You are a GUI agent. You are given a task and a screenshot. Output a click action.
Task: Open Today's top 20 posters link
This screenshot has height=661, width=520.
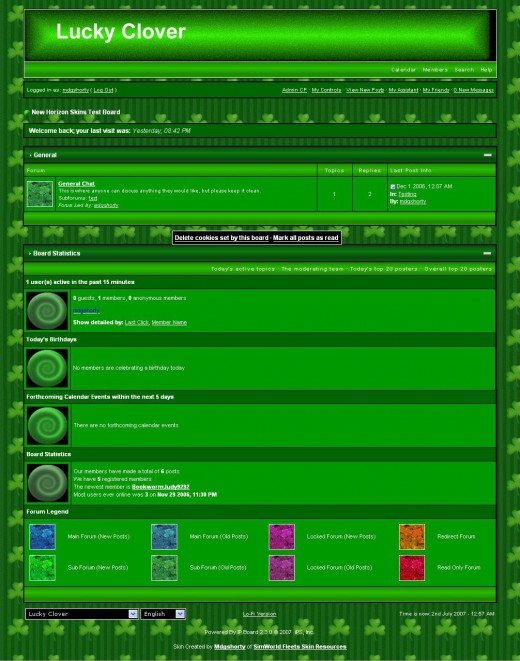(383, 269)
